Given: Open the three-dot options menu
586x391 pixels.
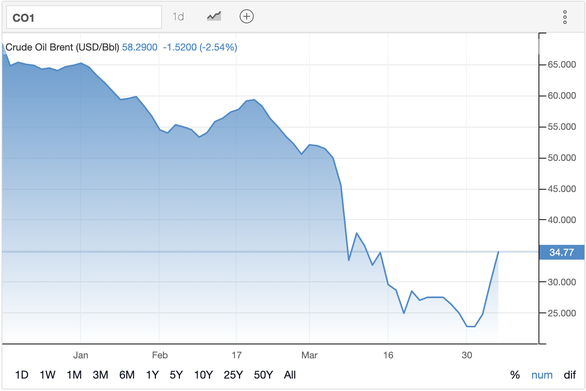Looking at the screenshot, I should click(565, 17).
